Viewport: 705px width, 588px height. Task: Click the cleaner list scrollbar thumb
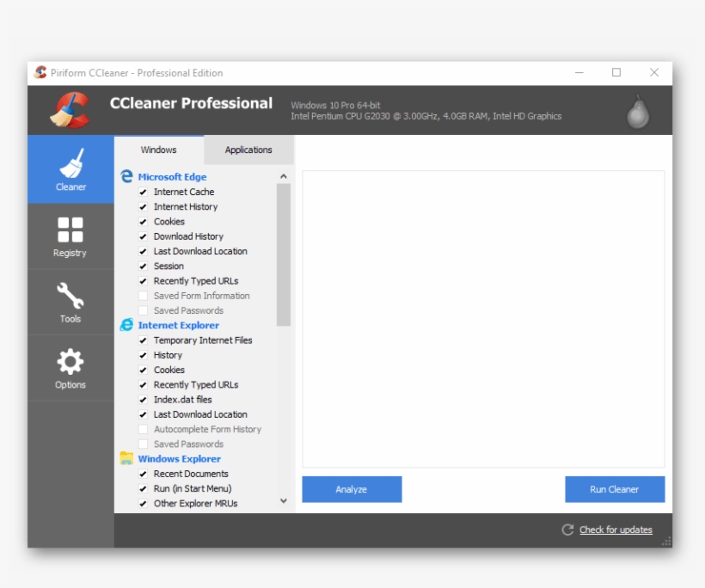pyautogui.click(x=283, y=254)
